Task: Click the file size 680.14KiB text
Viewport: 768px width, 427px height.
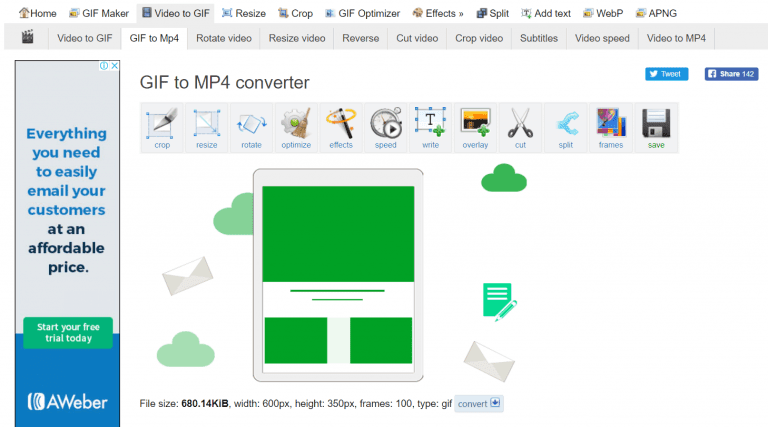Action: click(205, 403)
